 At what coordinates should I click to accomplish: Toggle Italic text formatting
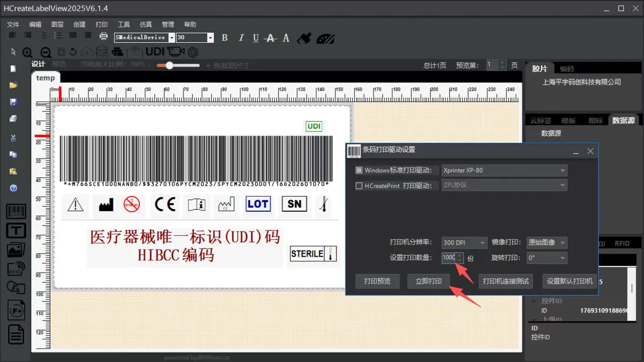(x=241, y=38)
